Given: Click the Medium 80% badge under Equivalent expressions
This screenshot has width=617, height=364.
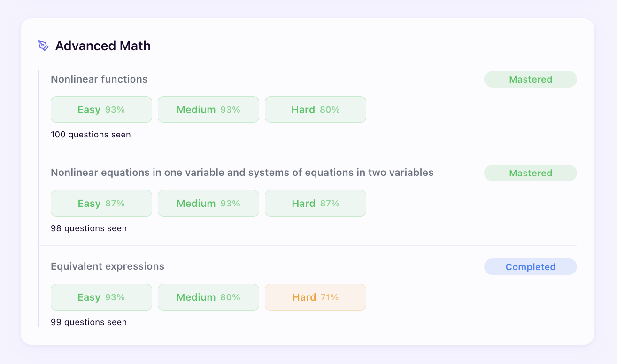Looking at the screenshot, I should coord(208,297).
